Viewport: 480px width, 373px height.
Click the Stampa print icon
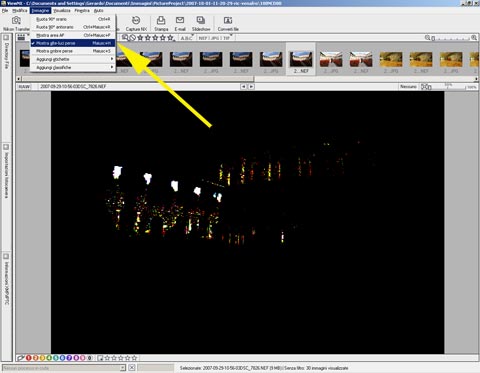coord(161,23)
